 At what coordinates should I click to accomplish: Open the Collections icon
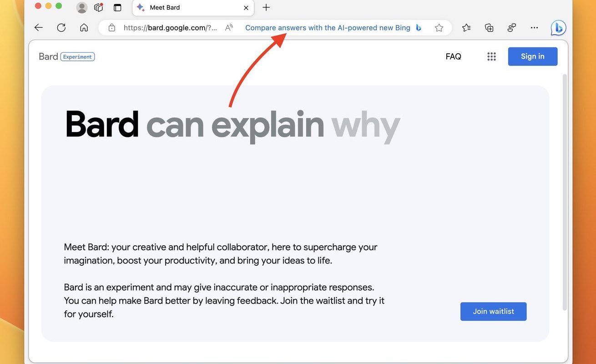click(x=489, y=28)
